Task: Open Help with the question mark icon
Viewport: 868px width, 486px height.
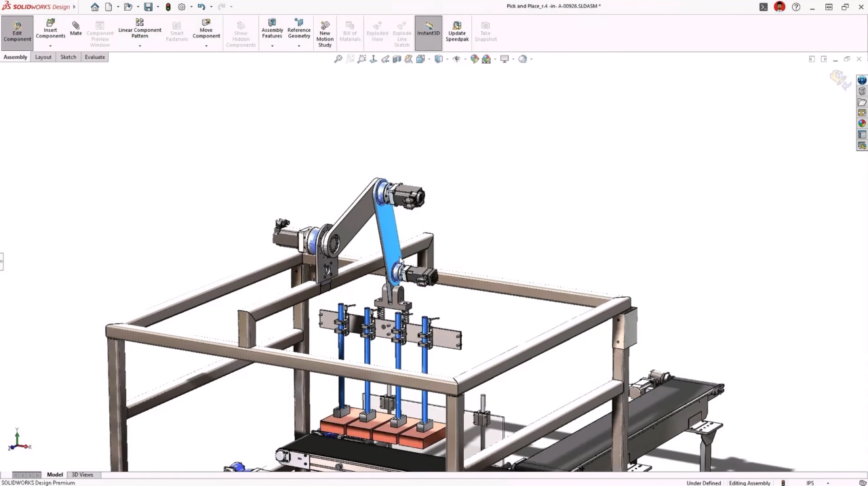Action: (x=796, y=7)
